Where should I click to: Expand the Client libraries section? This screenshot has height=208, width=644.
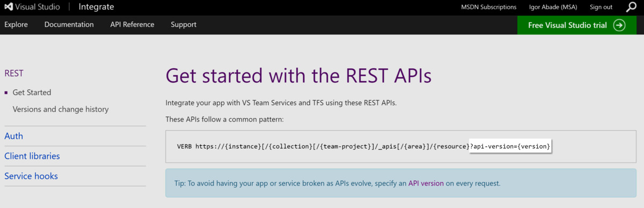click(32, 156)
